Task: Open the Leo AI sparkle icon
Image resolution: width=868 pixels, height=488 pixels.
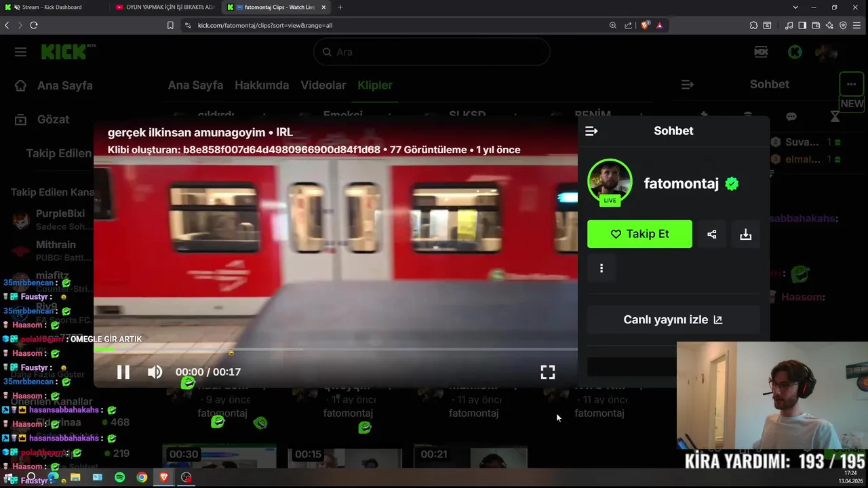Action: [x=829, y=25]
